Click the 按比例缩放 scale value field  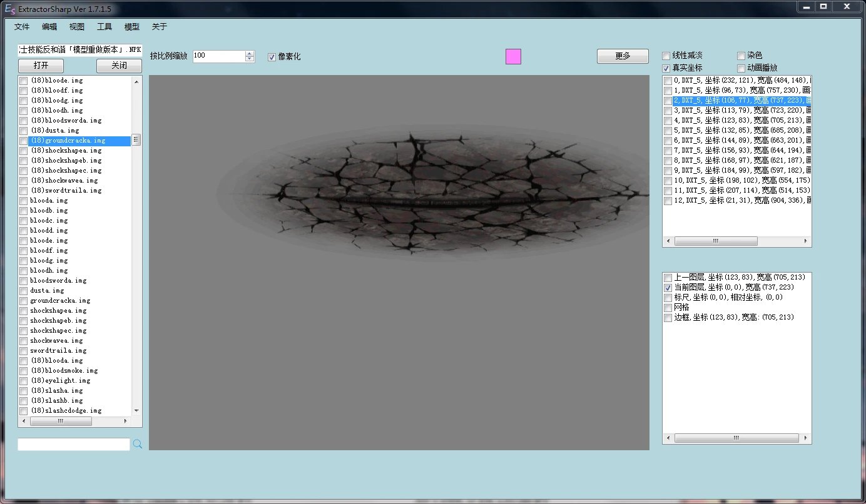pyautogui.click(x=219, y=56)
